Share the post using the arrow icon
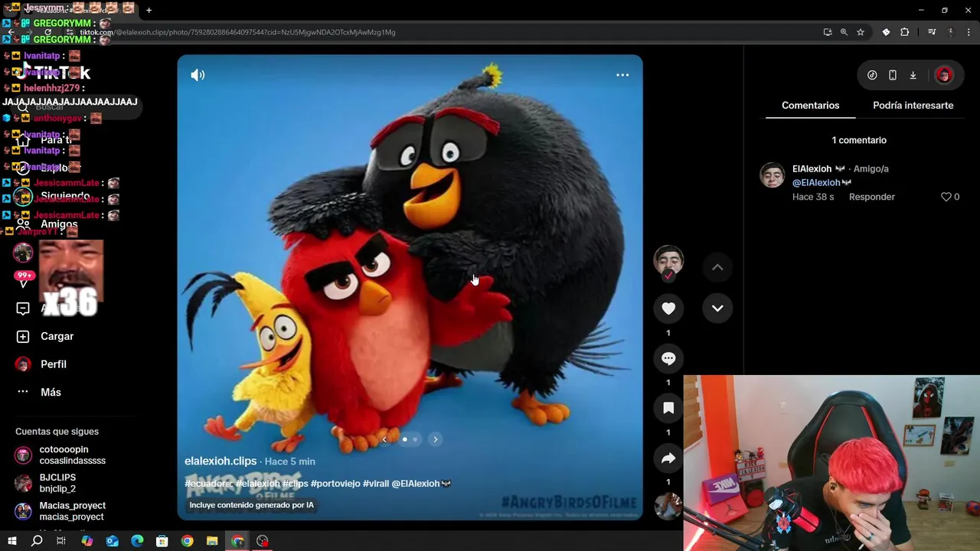 point(668,458)
